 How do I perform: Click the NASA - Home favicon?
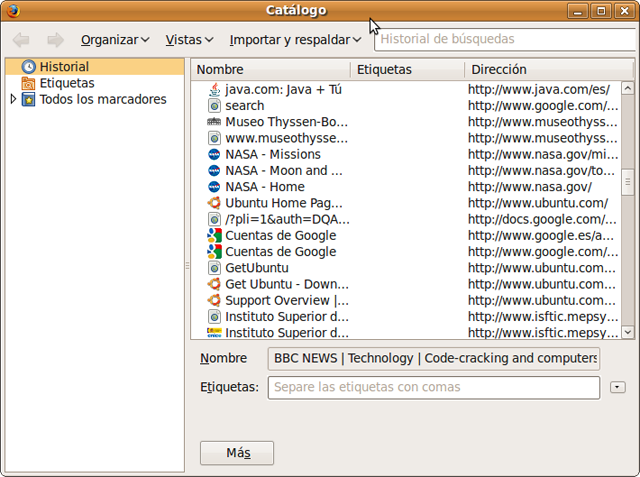[x=214, y=187]
